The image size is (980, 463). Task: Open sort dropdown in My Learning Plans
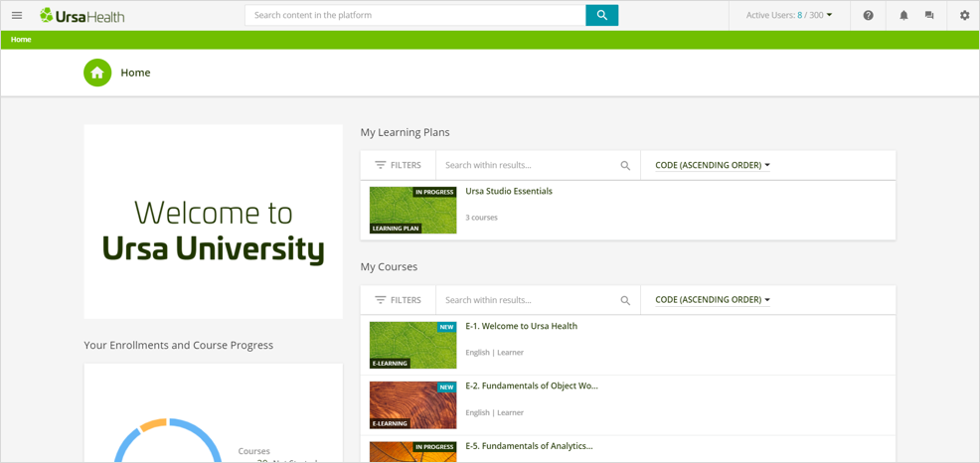(713, 166)
